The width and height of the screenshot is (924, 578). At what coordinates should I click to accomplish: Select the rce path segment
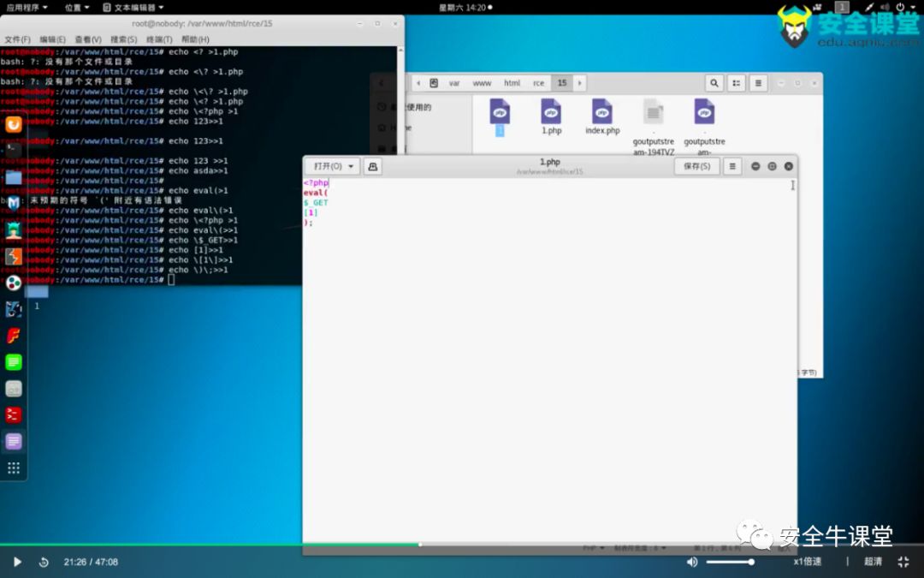(x=539, y=83)
